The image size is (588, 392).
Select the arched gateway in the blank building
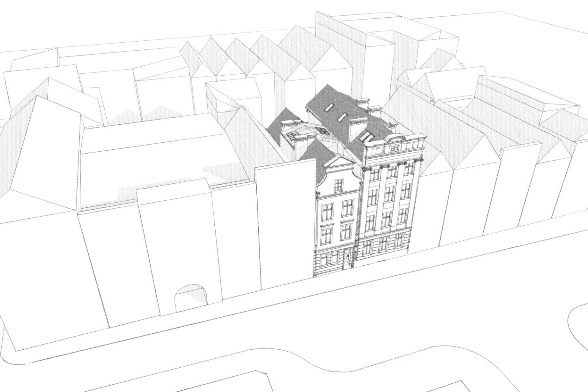tap(191, 298)
